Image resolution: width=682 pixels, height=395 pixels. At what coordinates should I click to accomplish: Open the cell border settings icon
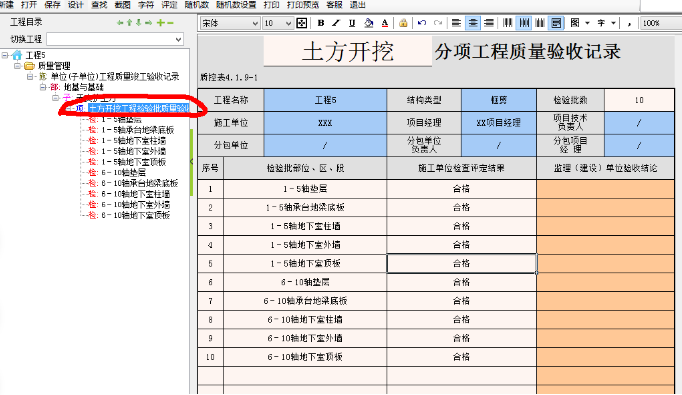tap(301, 23)
